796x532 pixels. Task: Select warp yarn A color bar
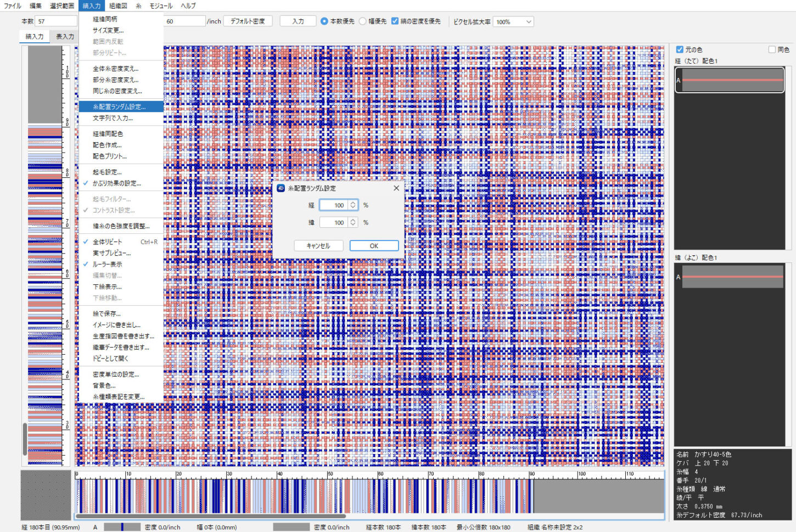point(732,80)
